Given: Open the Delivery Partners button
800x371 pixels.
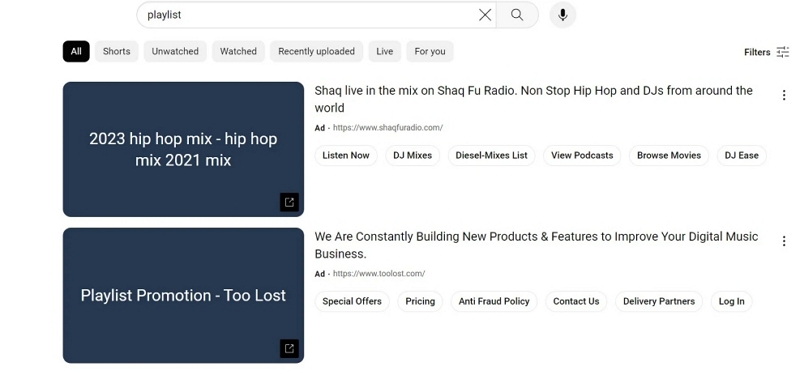Looking at the screenshot, I should [x=659, y=302].
